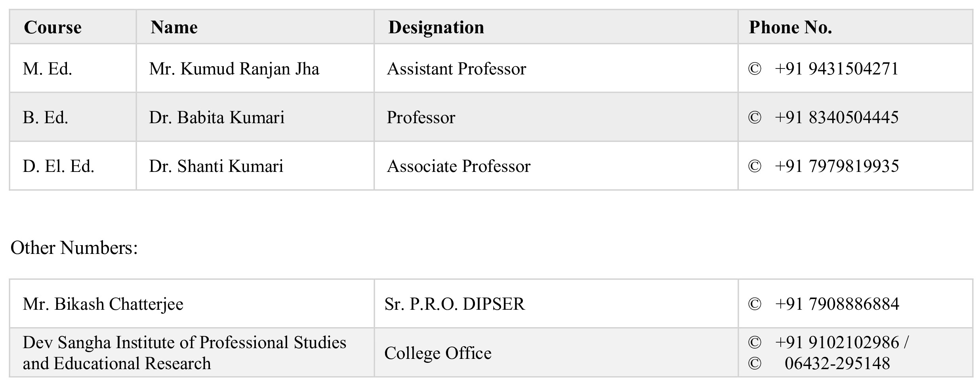Click the Name column header

(x=174, y=27)
